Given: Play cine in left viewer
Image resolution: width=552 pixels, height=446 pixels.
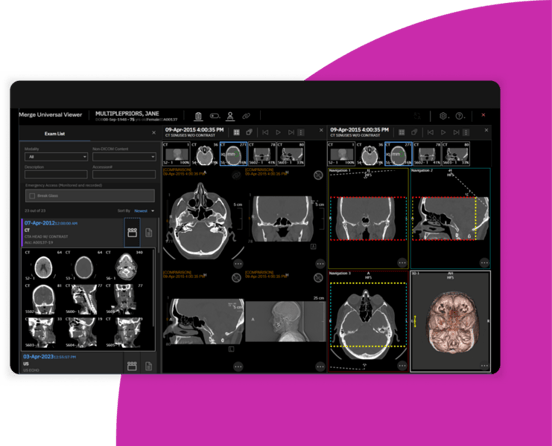Looking at the screenshot, I should coord(278,132).
